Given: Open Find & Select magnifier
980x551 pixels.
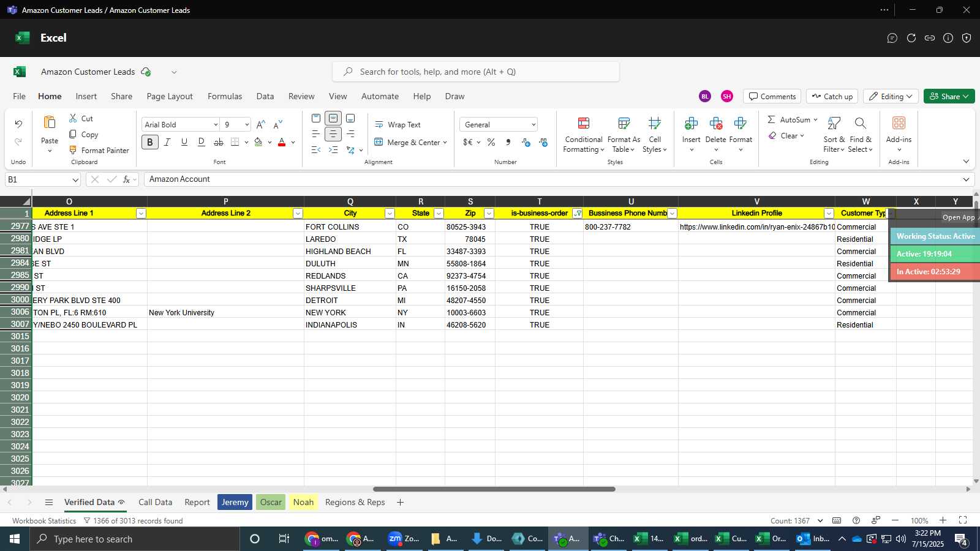Looking at the screenshot, I should coord(860,124).
